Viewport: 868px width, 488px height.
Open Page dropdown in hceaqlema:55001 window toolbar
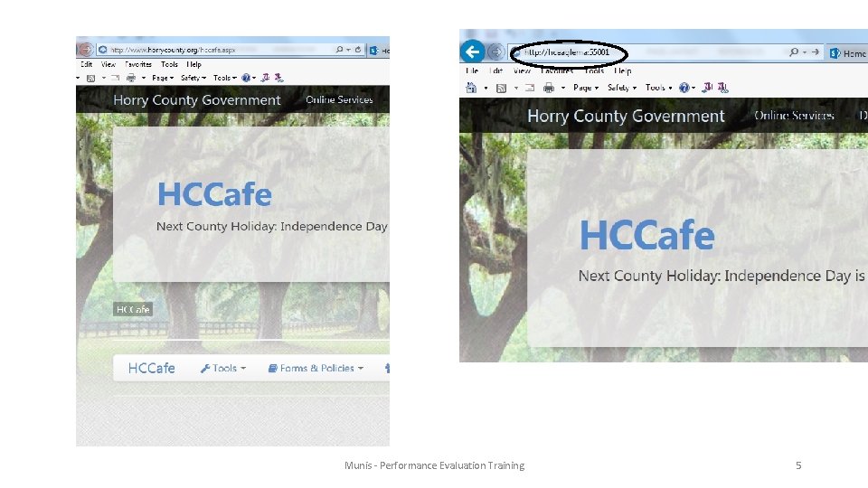586,88
